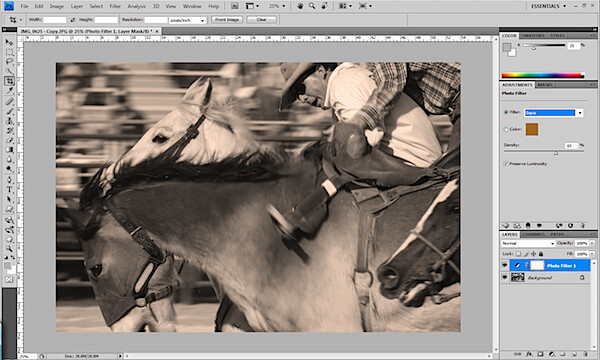Viewport: 600px width, 360px height.
Task: Click the Background layer thumbnail
Action: pos(517,277)
